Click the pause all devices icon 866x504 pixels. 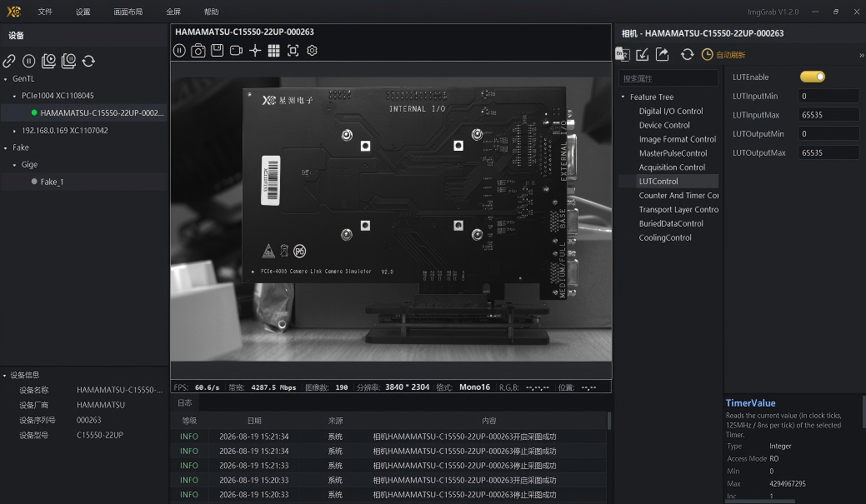[x=28, y=61]
